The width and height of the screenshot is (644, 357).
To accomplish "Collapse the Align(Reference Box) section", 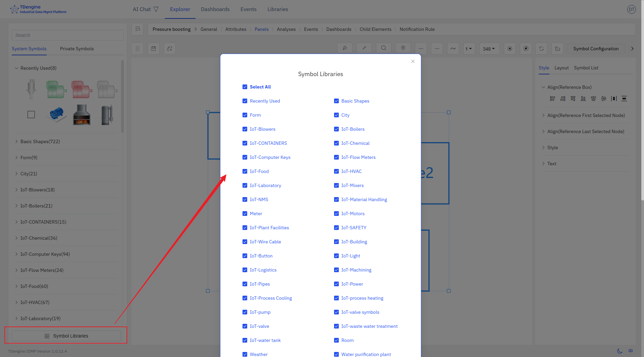I will coord(543,87).
